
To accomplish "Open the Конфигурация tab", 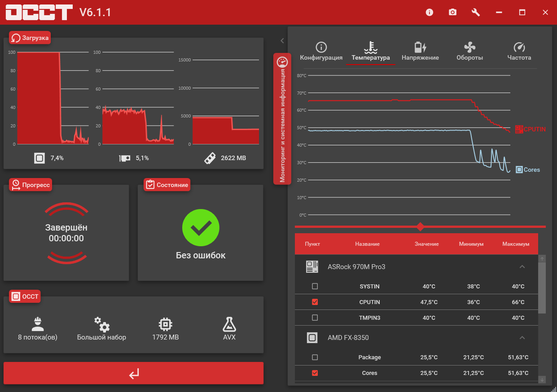I will 321,52.
